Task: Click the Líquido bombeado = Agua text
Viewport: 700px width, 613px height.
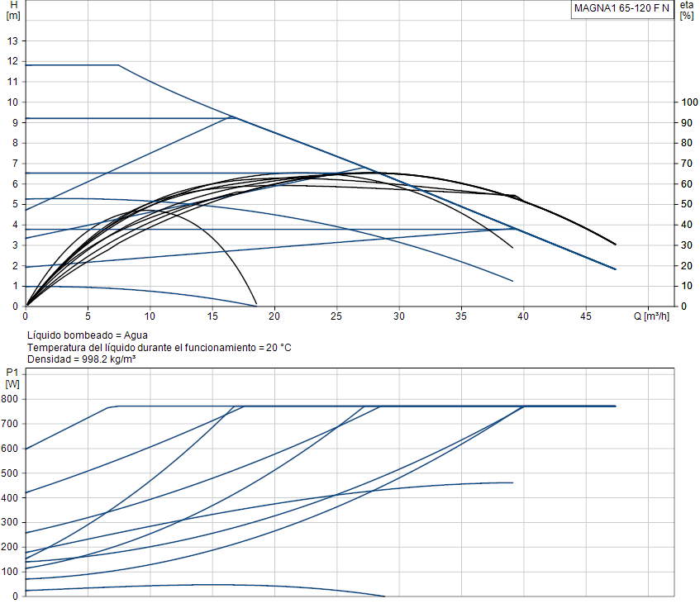Action: click(88, 335)
